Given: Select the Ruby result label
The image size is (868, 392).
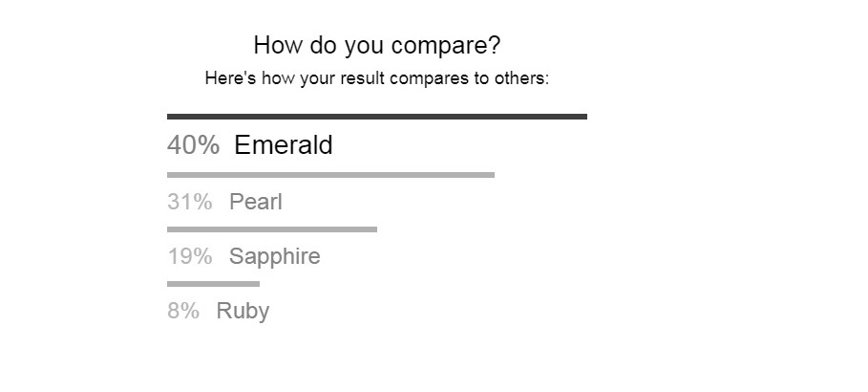Looking at the screenshot, I should [x=243, y=312].
